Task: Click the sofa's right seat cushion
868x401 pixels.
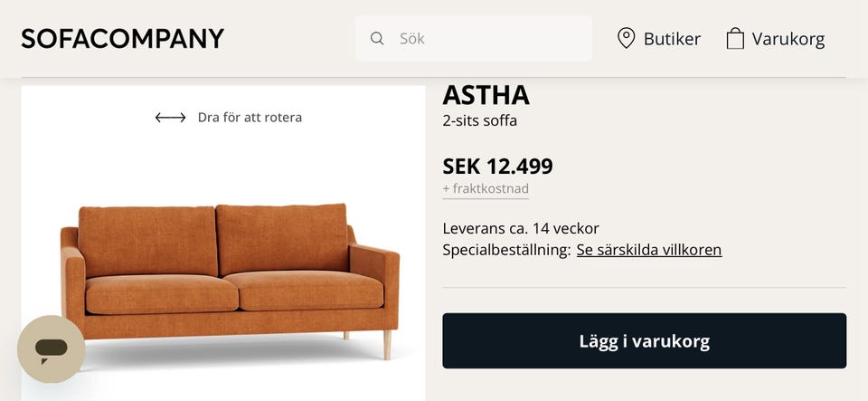Action: (303, 290)
